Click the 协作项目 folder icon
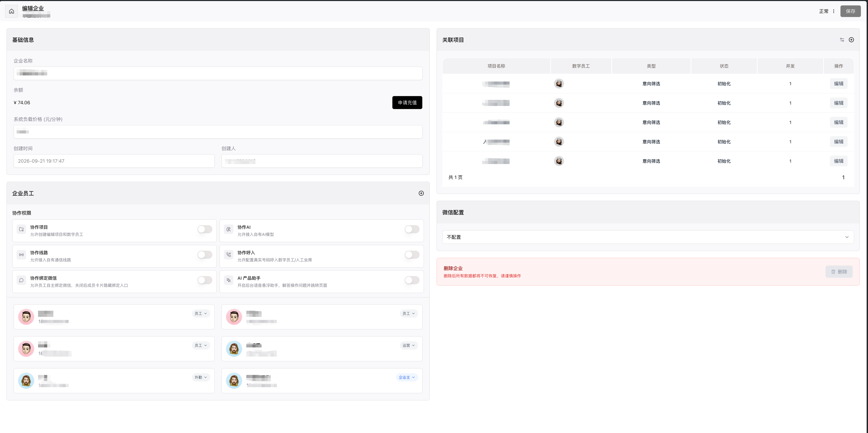 pos(21,229)
